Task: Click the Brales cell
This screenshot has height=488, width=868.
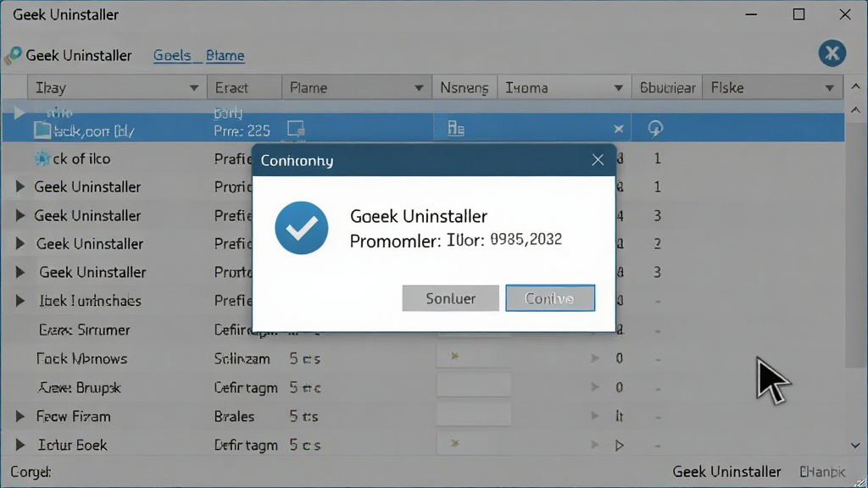Action: [234, 416]
